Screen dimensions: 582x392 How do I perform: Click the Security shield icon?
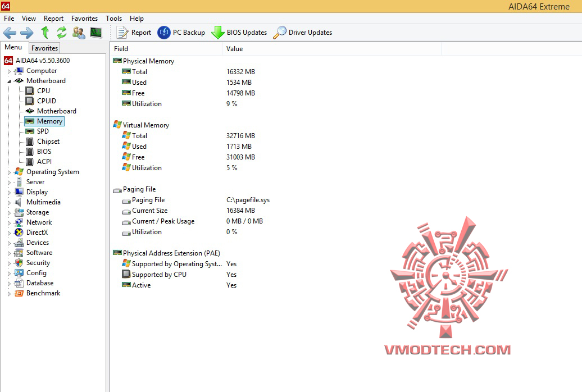19,263
